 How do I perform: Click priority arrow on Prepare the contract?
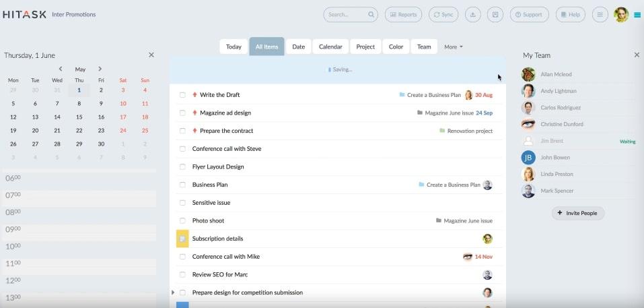click(x=194, y=131)
